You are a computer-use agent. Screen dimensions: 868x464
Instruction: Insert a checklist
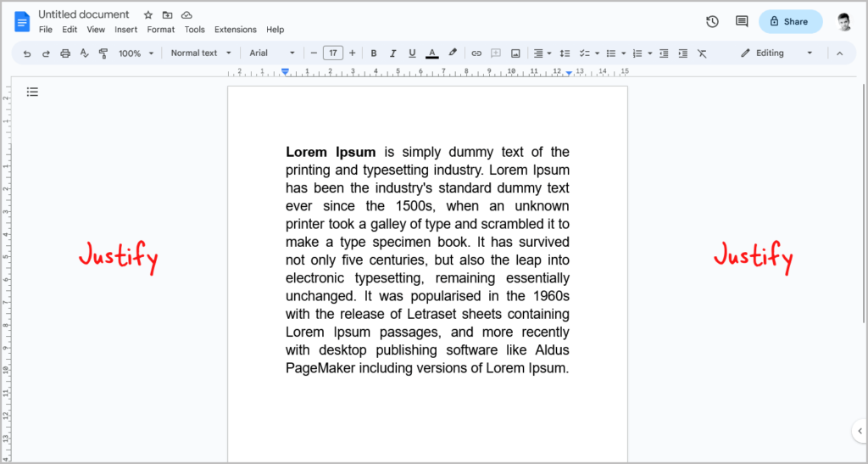(x=584, y=53)
